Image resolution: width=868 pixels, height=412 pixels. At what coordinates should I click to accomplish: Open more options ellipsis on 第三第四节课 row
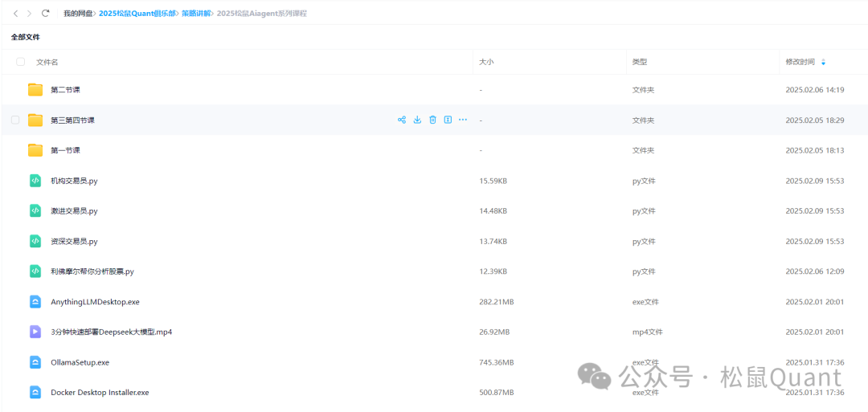(x=463, y=120)
